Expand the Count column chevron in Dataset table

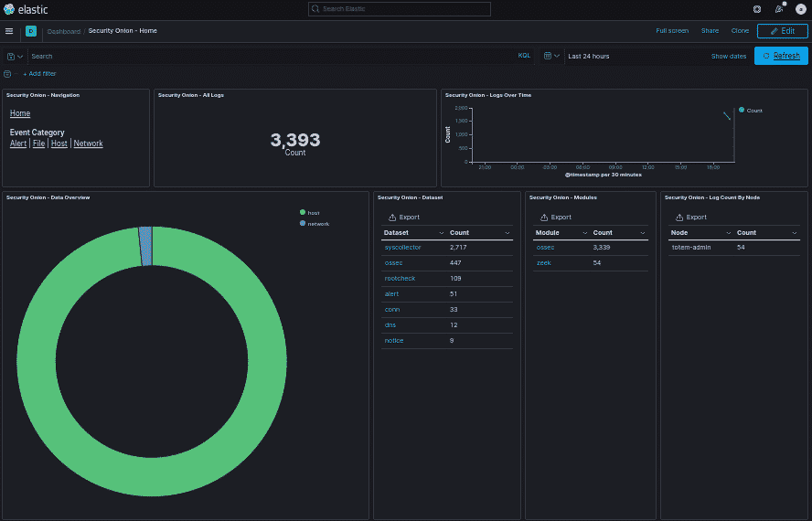[x=507, y=233]
